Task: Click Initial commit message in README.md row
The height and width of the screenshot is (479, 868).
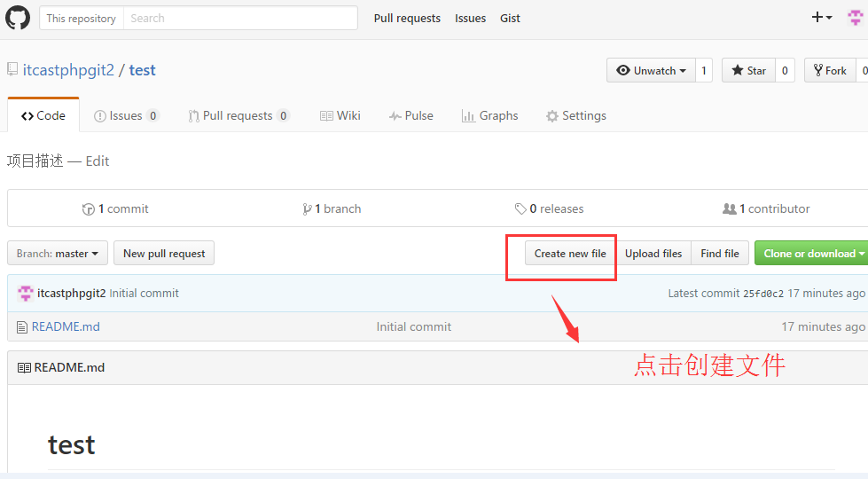Action: click(413, 326)
